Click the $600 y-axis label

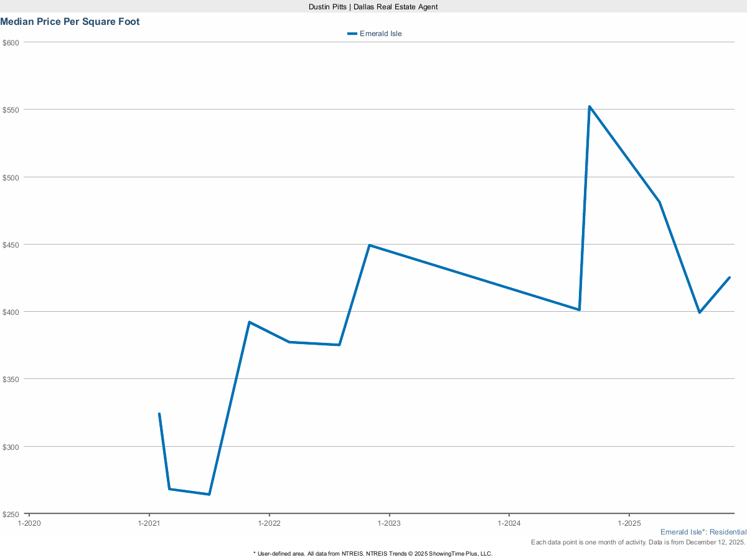tap(12, 42)
